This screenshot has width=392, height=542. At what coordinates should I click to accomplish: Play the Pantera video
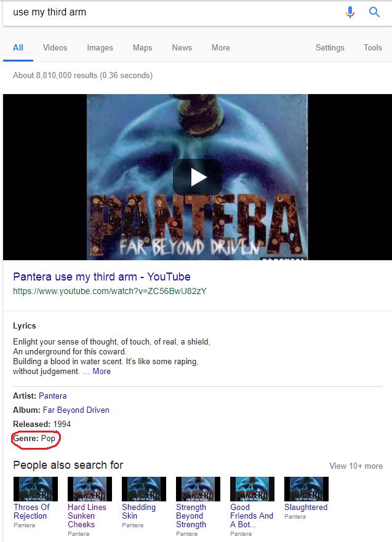pos(197,177)
